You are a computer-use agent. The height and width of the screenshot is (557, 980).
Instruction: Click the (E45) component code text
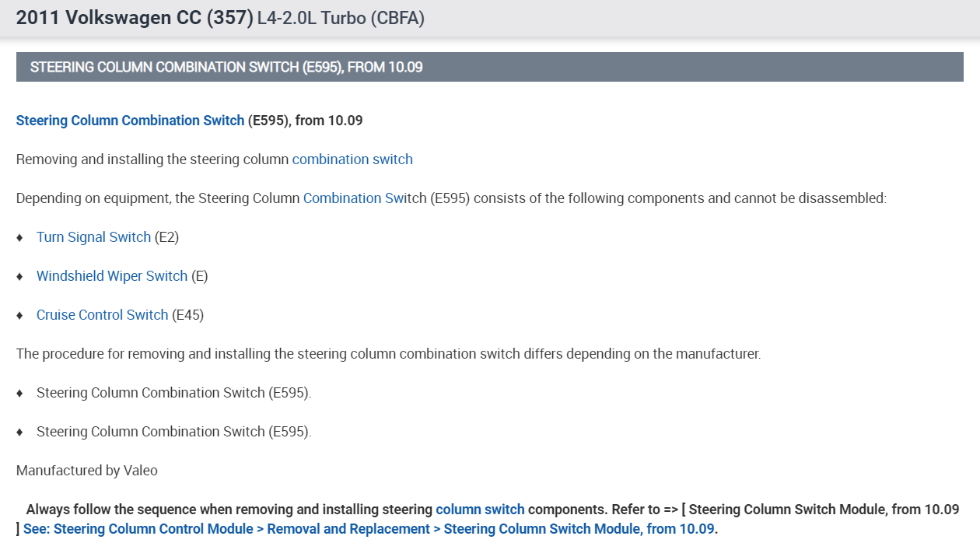pos(187,315)
